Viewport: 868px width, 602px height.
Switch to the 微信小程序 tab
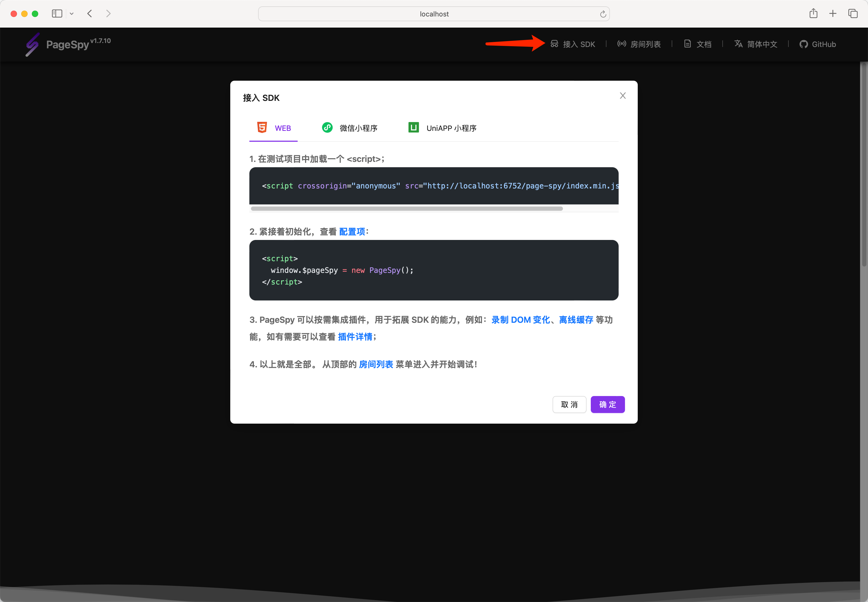click(x=349, y=128)
